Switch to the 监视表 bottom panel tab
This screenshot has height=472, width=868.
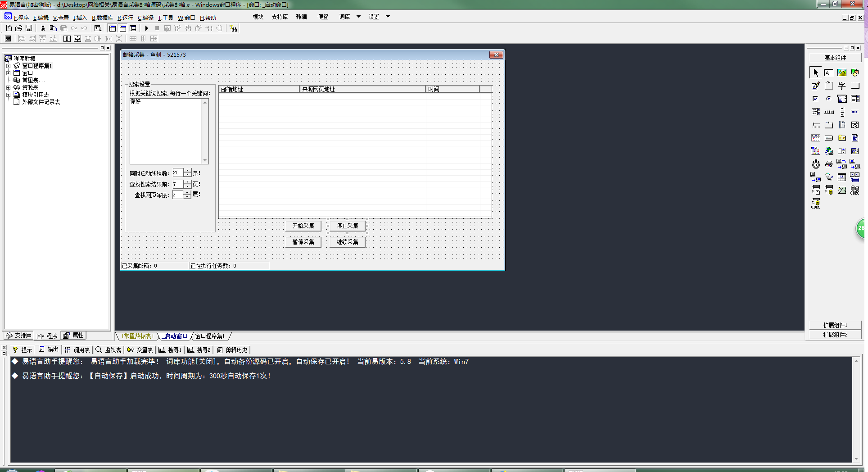pyautogui.click(x=108, y=349)
